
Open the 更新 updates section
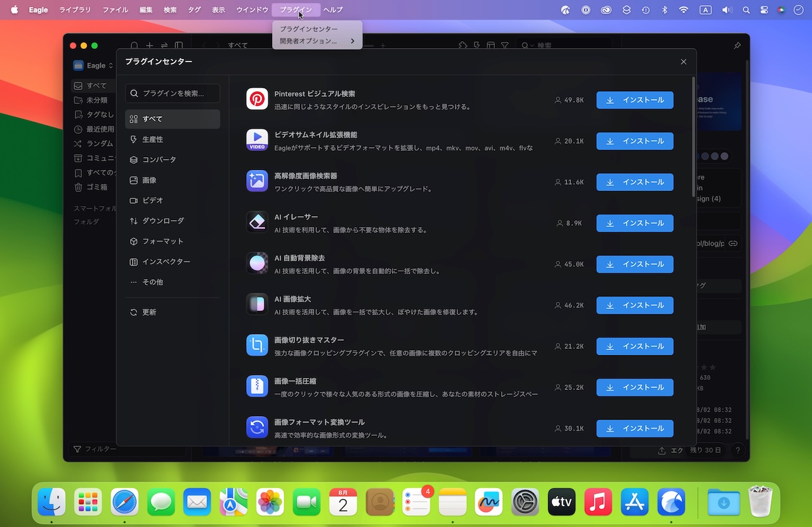[173, 313]
